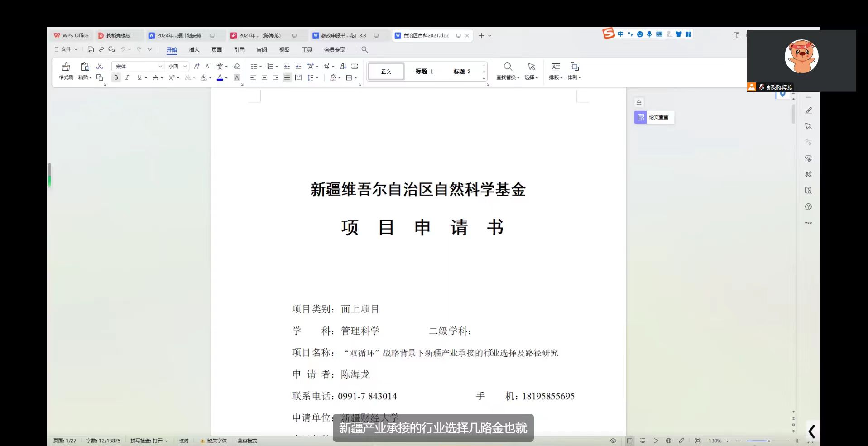This screenshot has width=868, height=446.
Task: Toggle Bold formatting
Action: 116,77
